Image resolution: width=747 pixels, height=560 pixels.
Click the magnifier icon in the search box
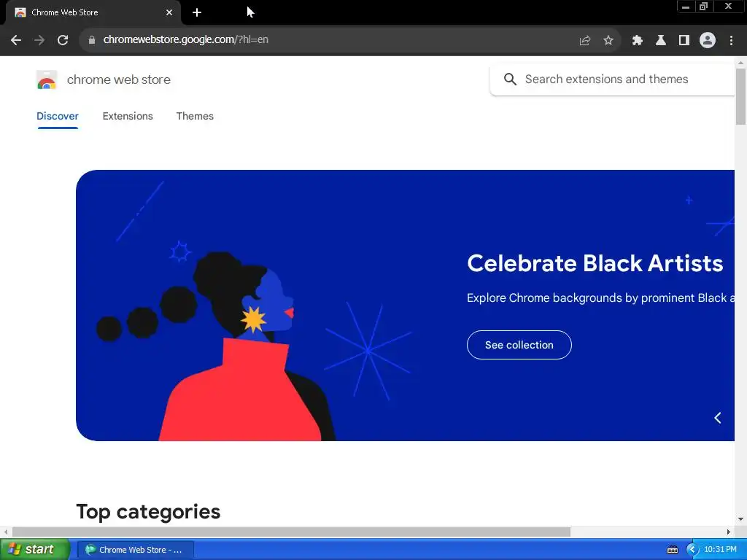click(510, 79)
